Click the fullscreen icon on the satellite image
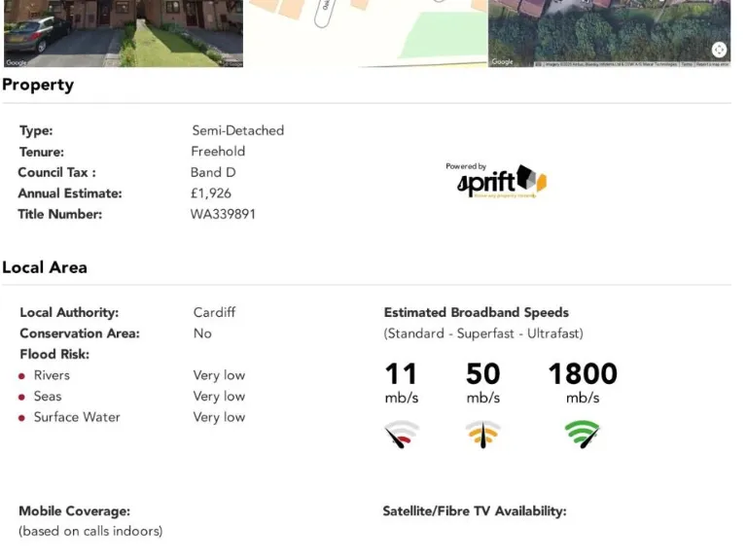Viewport: 747px width, 560px height. coord(719,50)
